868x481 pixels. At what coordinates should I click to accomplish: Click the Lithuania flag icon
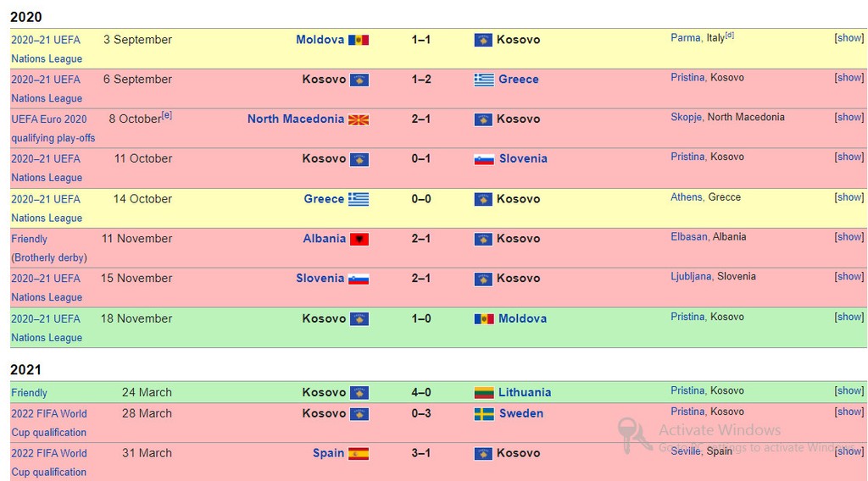(484, 393)
